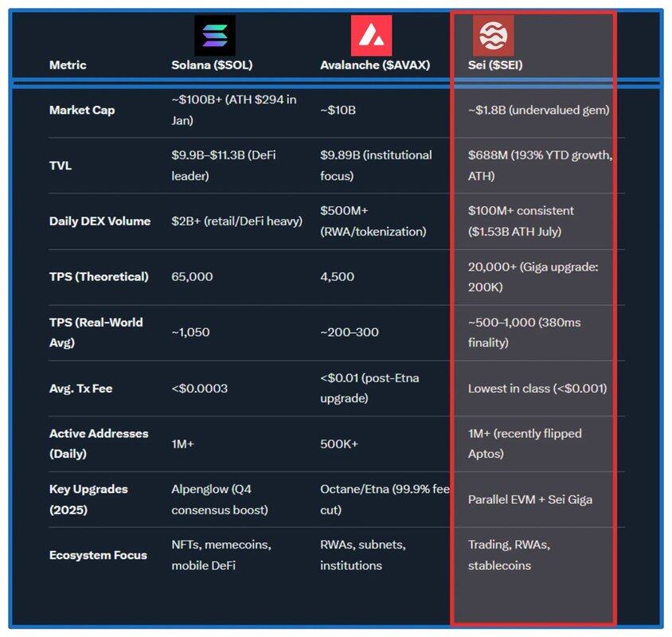Screen dimensions: 672x637
Task: Click Avalanche DEX volume $500M+ cell
Action: 373,221
